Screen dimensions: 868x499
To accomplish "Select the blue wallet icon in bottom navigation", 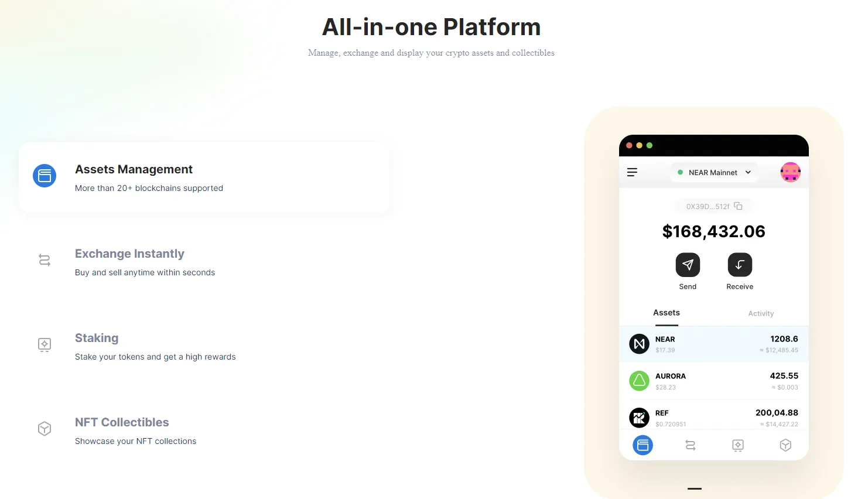I will pos(643,445).
